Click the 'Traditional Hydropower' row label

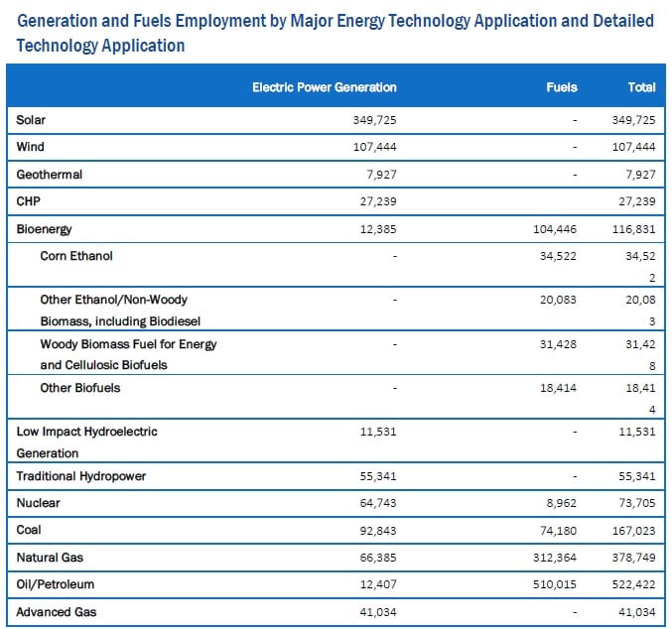pyautogui.click(x=81, y=476)
